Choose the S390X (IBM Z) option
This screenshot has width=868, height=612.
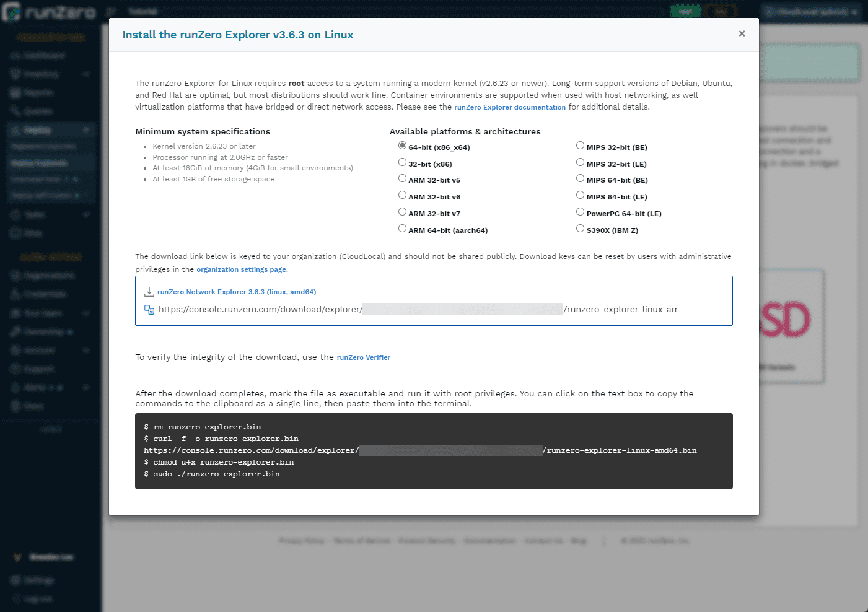click(580, 229)
